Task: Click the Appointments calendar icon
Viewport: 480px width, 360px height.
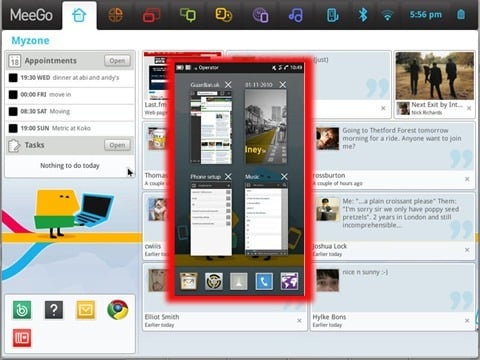Action: tap(14, 61)
